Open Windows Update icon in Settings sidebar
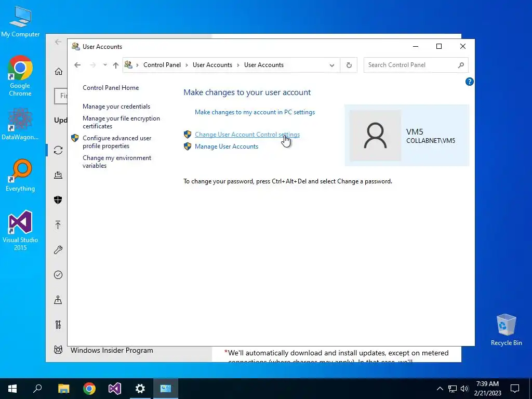 click(x=58, y=150)
